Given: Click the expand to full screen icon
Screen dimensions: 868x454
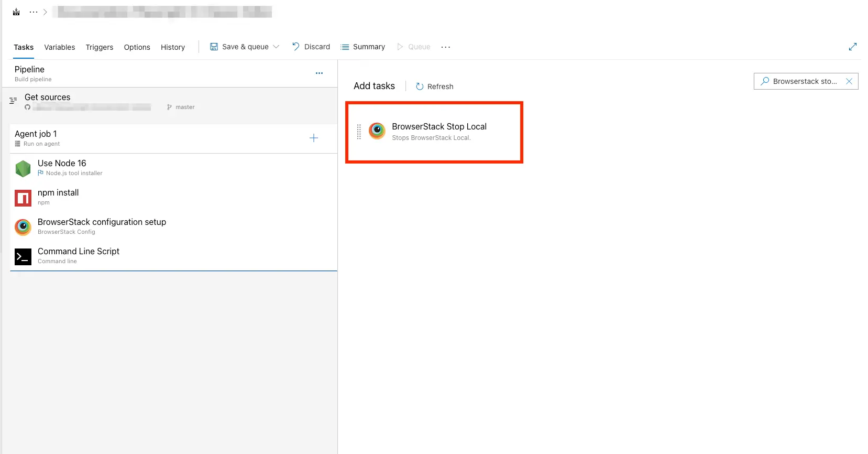Looking at the screenshot, I should [x=852, y=47].
